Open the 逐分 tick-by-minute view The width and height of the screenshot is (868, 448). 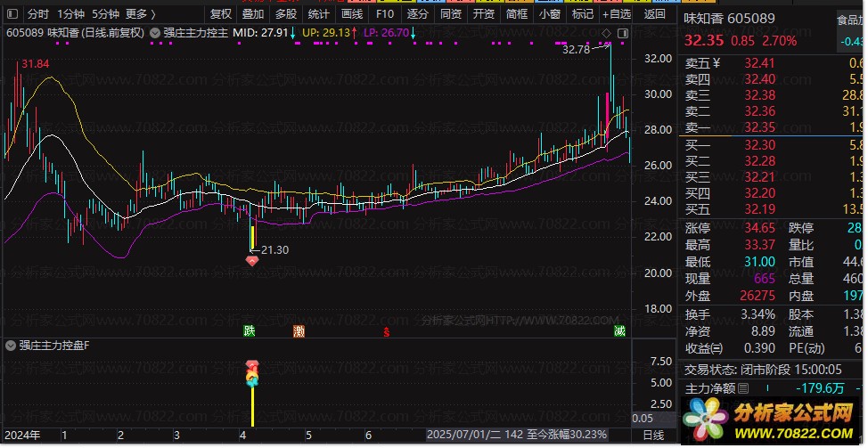pyautogui.click(x=417, y=14)
